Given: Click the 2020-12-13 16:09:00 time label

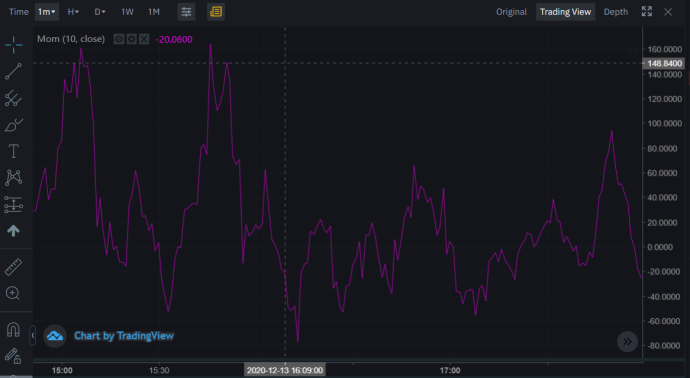Looking at the screenshot, I should point(285,370).
